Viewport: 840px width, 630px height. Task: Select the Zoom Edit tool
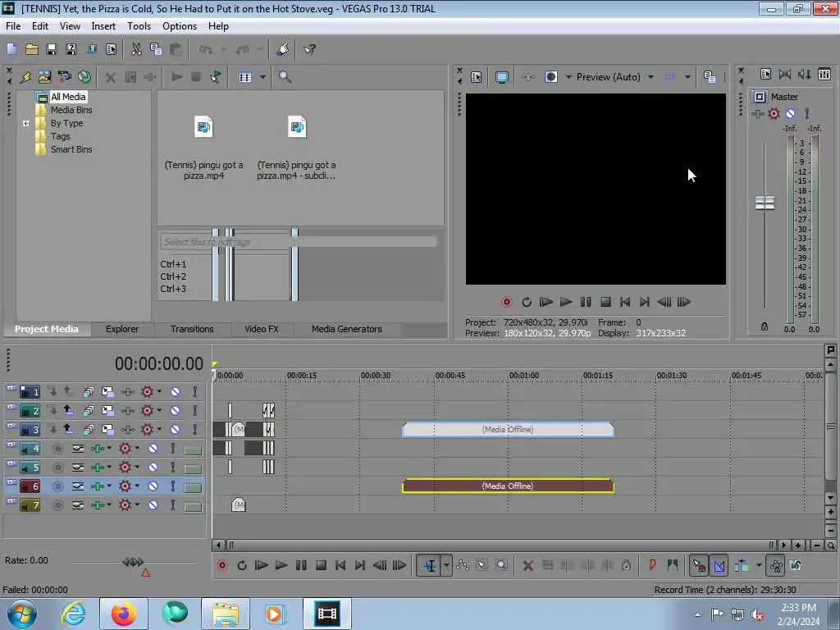point(501,565)
